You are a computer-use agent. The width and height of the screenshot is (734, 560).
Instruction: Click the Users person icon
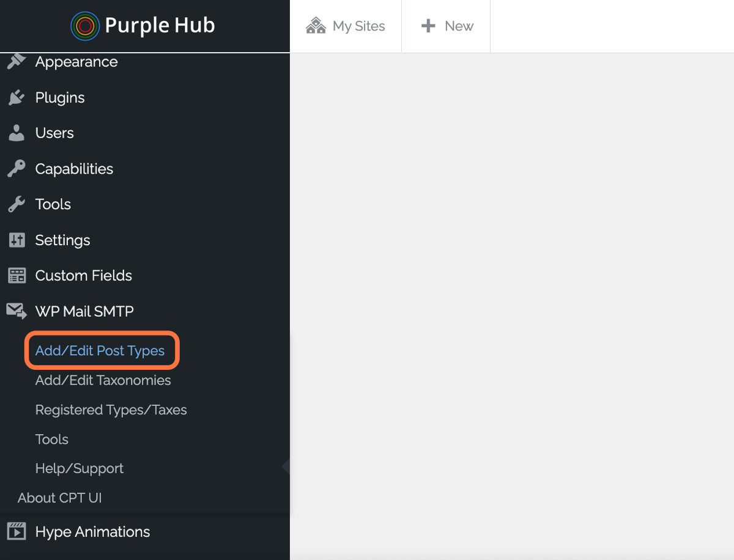pos(17,133)
